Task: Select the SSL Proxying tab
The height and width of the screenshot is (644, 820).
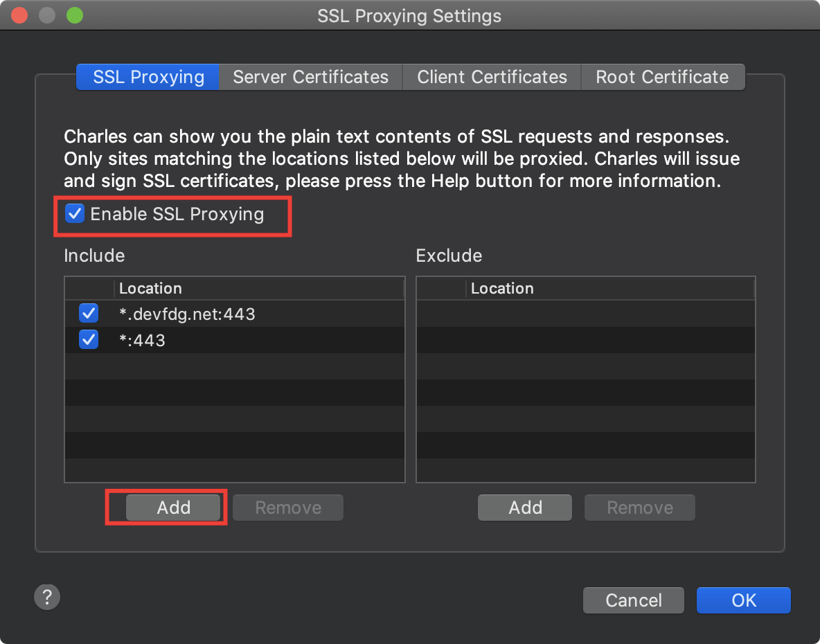Action: (148, 77)
